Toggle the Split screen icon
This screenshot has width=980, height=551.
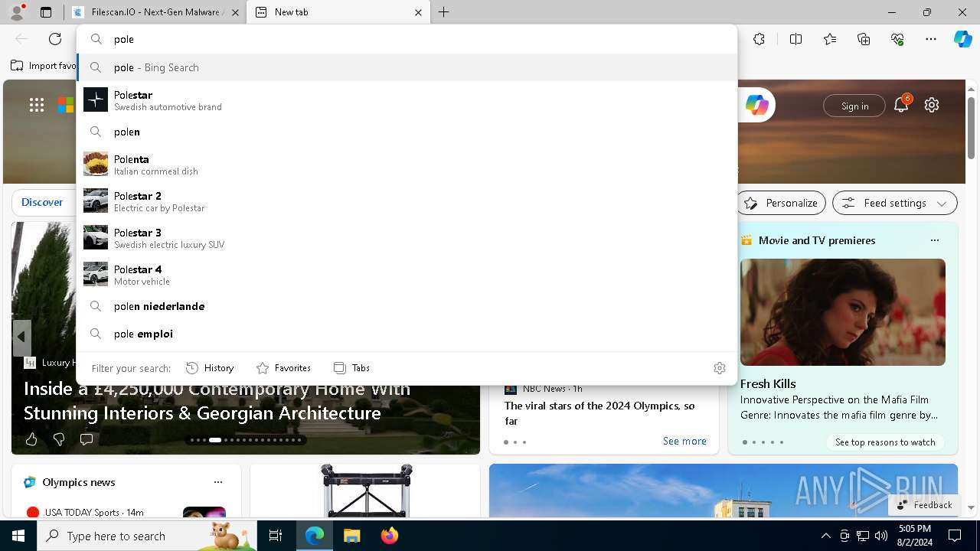tap(795, 39)
